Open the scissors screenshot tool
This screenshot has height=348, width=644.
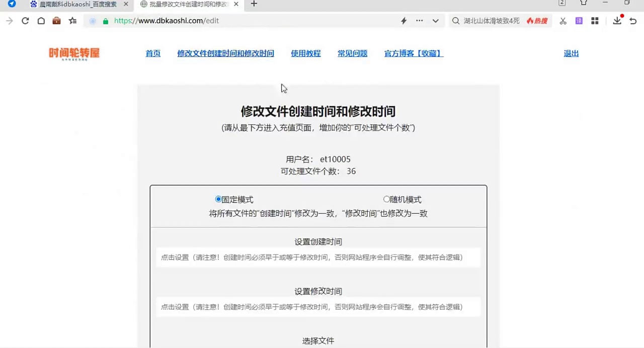563,21
